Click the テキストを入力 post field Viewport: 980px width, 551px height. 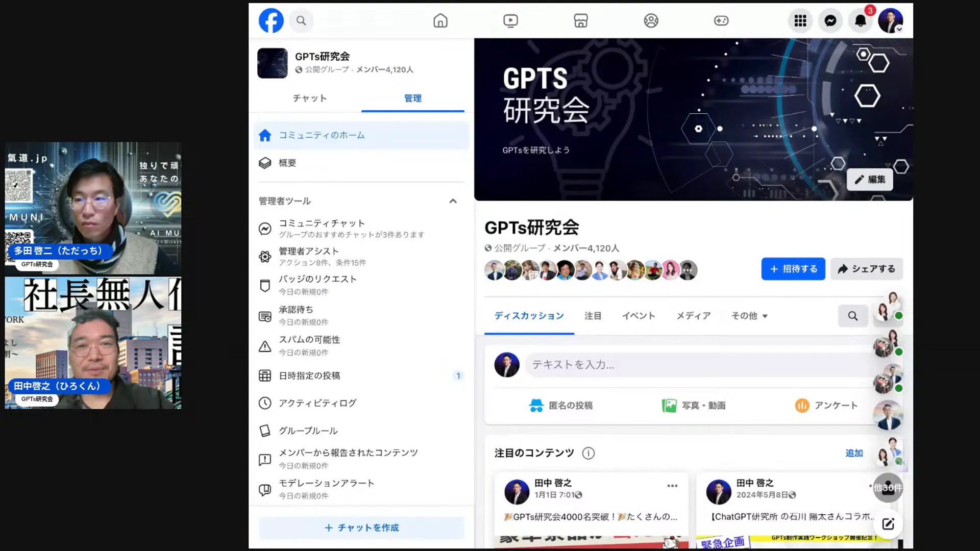click(699, 365)
